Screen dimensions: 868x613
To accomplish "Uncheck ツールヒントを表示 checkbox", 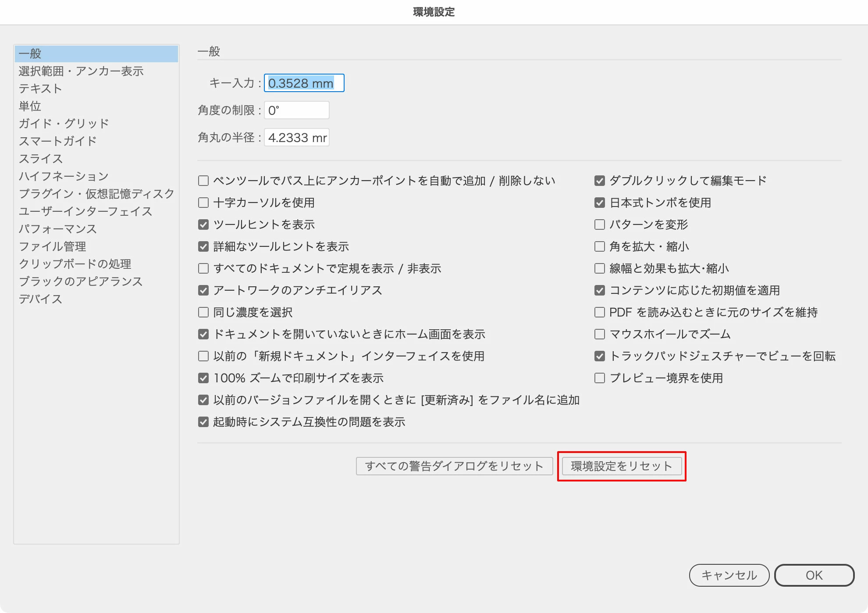I will tap(203, 225).
